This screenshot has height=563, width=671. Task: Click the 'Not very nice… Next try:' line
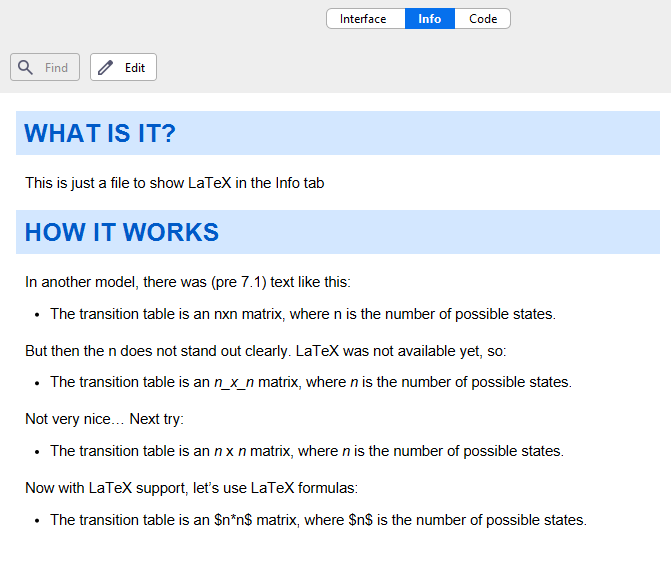point(104,419)
